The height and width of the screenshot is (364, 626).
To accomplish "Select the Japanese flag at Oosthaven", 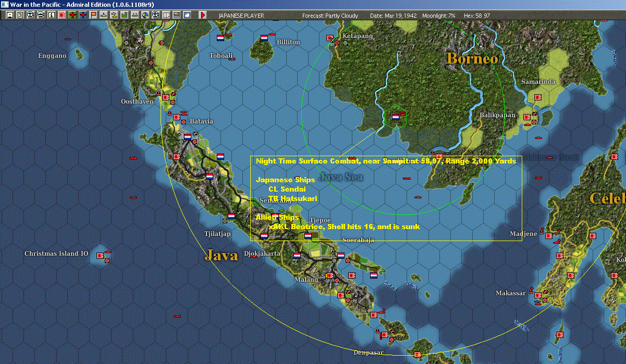I will coord(166,97).
